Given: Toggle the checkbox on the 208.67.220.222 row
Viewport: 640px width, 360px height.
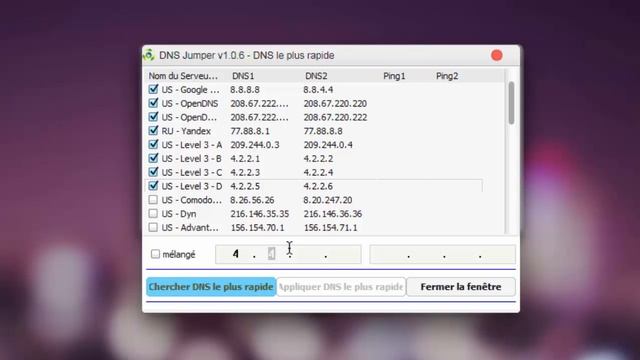Looking at the screenshot, I should click(153, 117).
